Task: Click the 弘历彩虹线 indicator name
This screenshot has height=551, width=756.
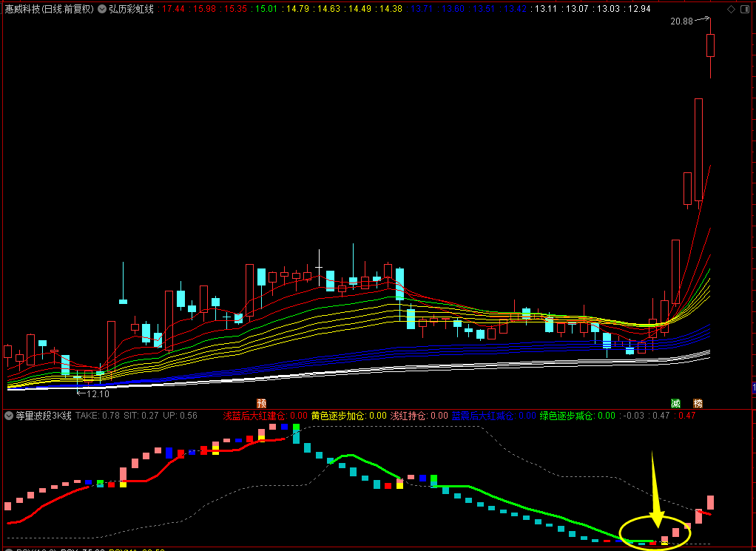Action: pyautogui.click(x=131, y=9)
